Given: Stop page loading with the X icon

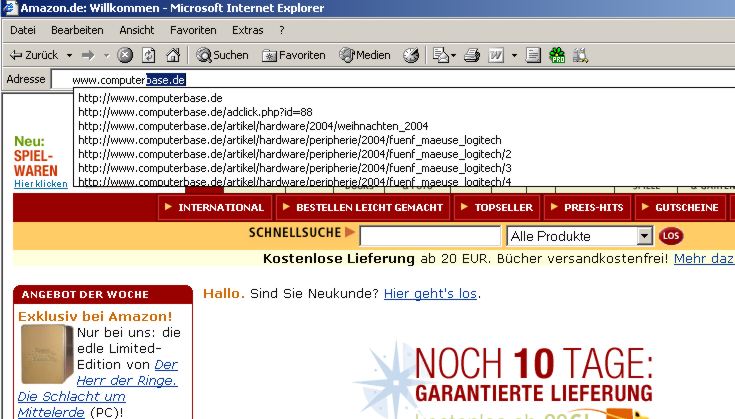Looking at the screenshot, I should coord(125,55).
